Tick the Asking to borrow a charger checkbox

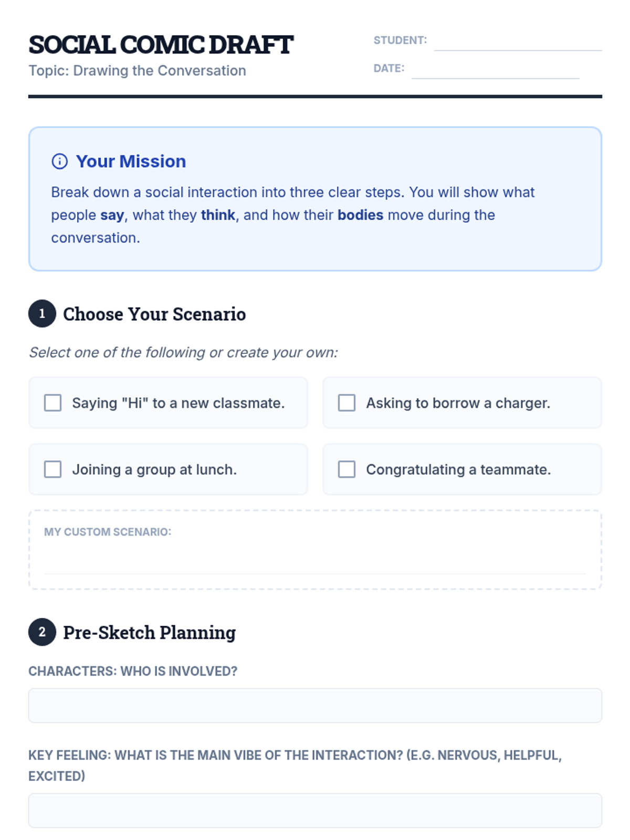coord(346,403)
